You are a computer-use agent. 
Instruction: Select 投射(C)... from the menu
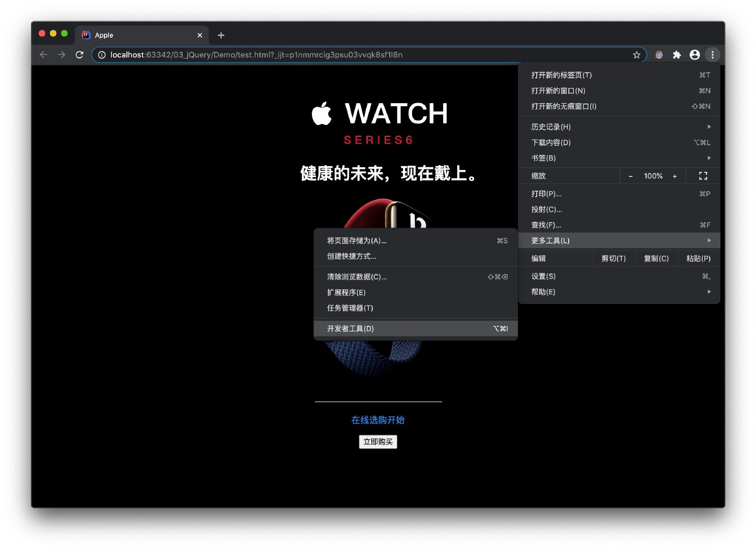click(619, 209)
